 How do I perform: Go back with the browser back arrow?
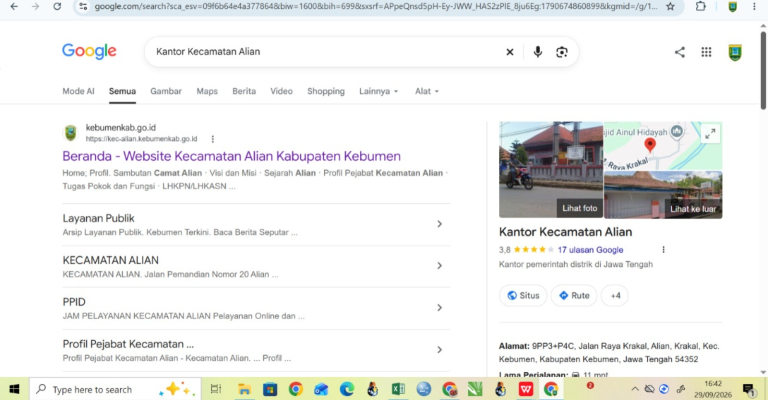[14, 6]
